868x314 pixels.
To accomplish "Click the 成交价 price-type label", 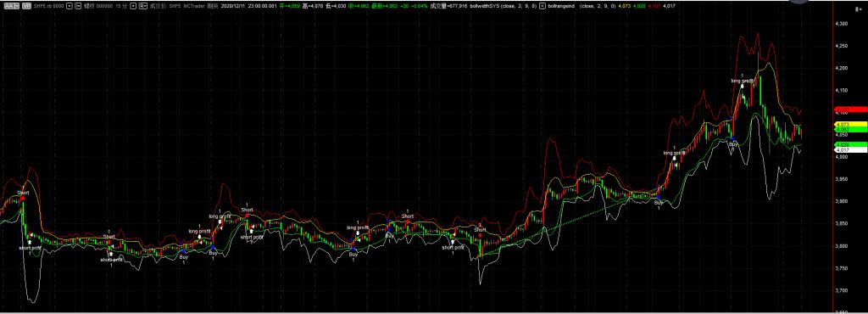I will [x=157, y=6].
